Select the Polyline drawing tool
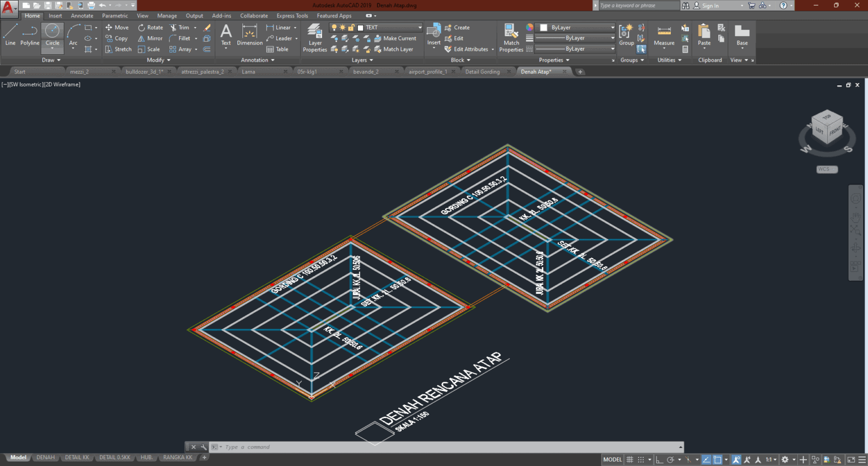868x466 pixels. click(x=29, y=37)
